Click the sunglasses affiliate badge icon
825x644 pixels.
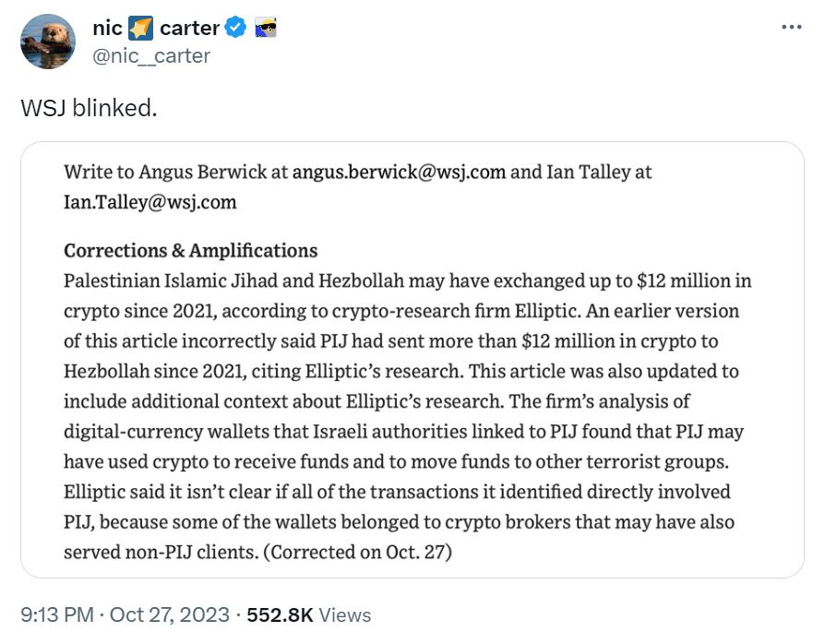coord(265,29)
